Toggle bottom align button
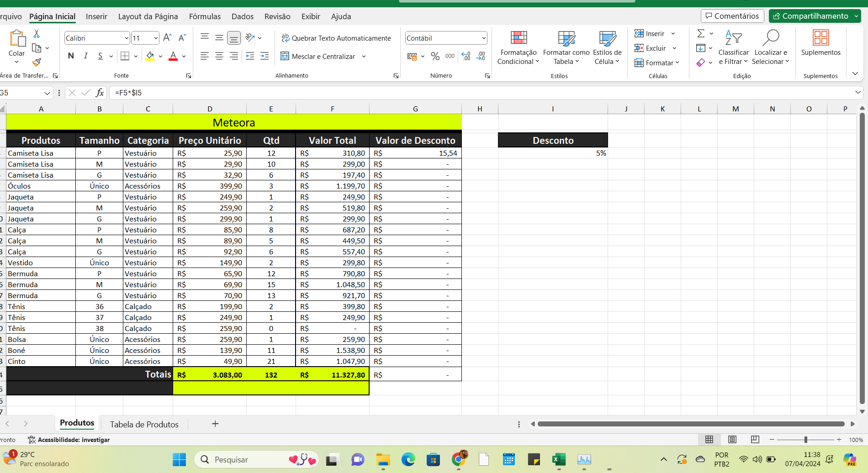 pos(234,37)
